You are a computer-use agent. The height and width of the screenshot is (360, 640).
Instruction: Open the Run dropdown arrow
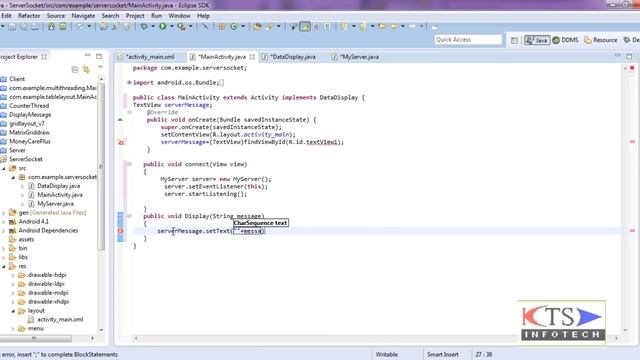[171, 27]
